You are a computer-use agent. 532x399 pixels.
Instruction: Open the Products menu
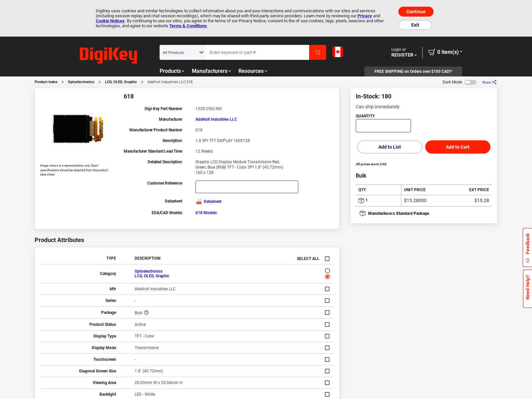172,71
